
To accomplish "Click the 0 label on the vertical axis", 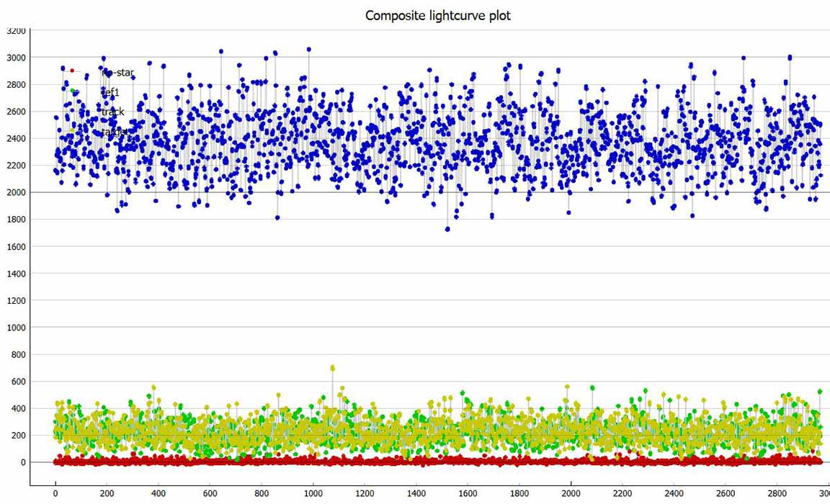I will pyautogui.click(x=23, y=462).
